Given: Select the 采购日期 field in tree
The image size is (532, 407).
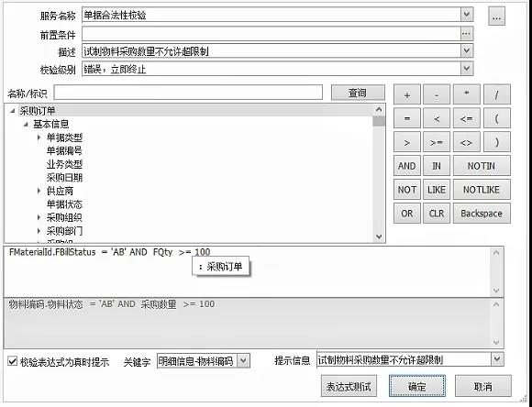Looking at the screenshot, I should pyautogui.click(x=64, y=178).
